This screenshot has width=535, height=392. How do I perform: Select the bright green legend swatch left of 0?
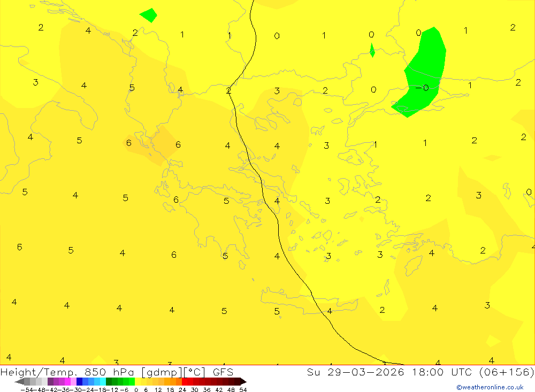tap(132, 382)
